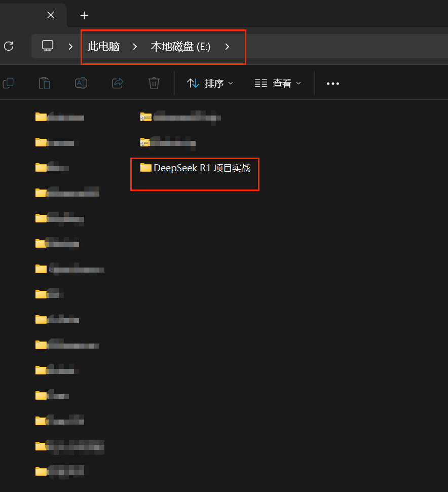The height and width of the screenshot is (492, 448).
Task: Navigate to 此电脑 in the address bar
Action: click(x=103, y=47)
